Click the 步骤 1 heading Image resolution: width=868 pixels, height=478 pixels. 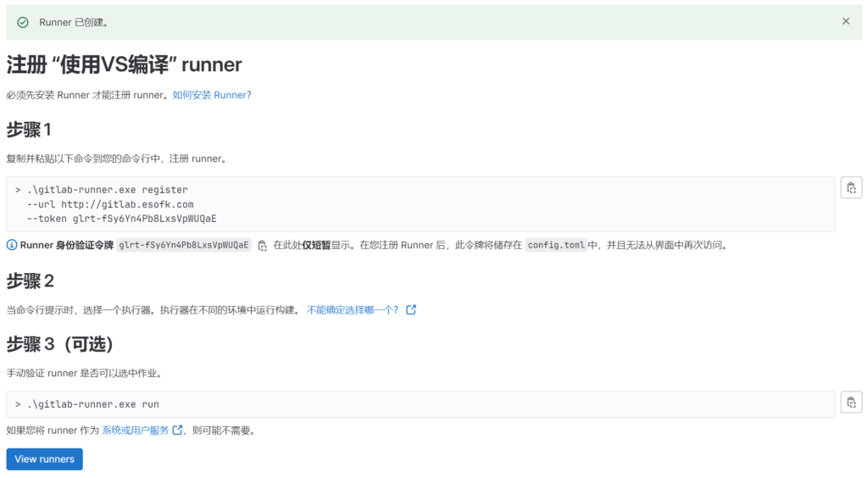tap(29, 130)
